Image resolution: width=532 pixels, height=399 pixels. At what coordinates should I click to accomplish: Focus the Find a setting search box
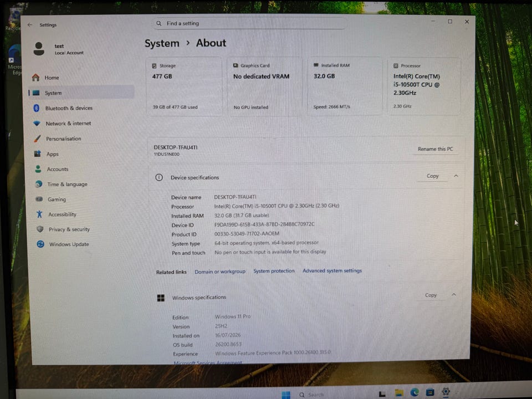click(x=249, y=23)
